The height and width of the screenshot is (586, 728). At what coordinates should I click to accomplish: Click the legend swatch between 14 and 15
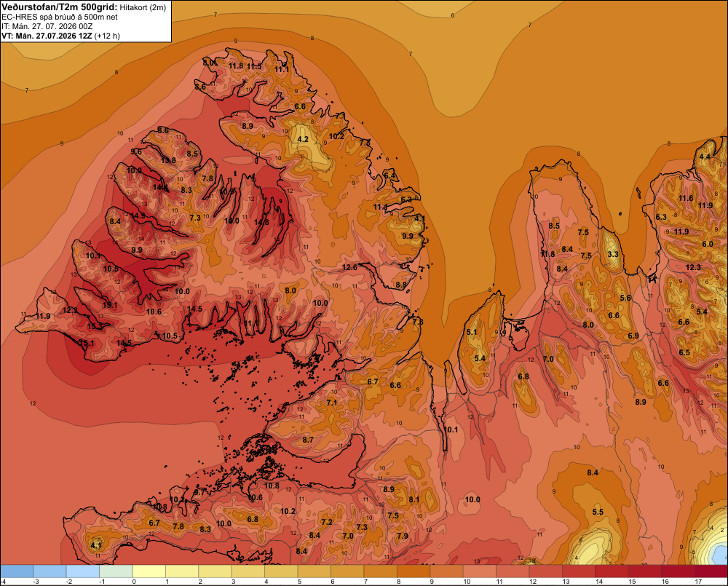point(612,571)
